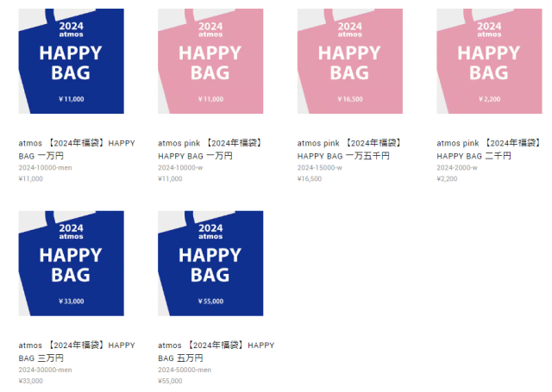Screen dimensions: 552x392
Task: Open the pink ¥11,000 HAPPY BAG image
Action: click(x=210, y=61)
